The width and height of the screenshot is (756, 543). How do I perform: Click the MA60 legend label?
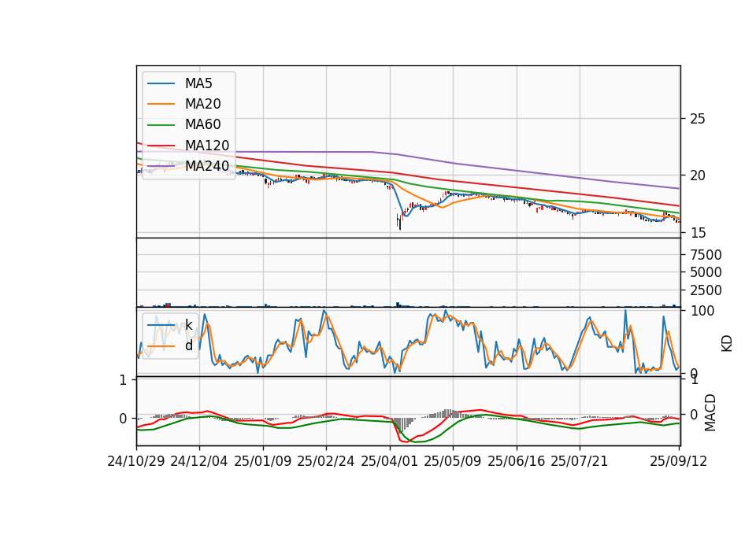pyautogui.click(x=202, y=124)
